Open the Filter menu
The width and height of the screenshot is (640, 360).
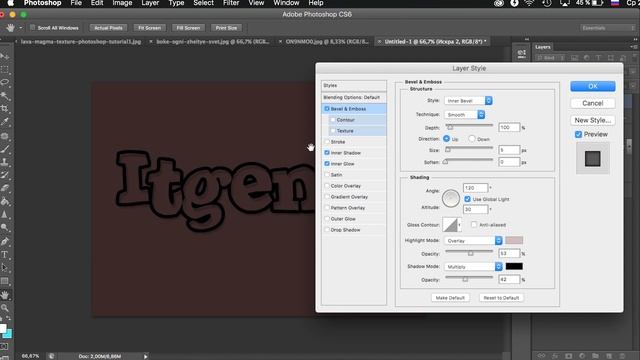[231, 3]
